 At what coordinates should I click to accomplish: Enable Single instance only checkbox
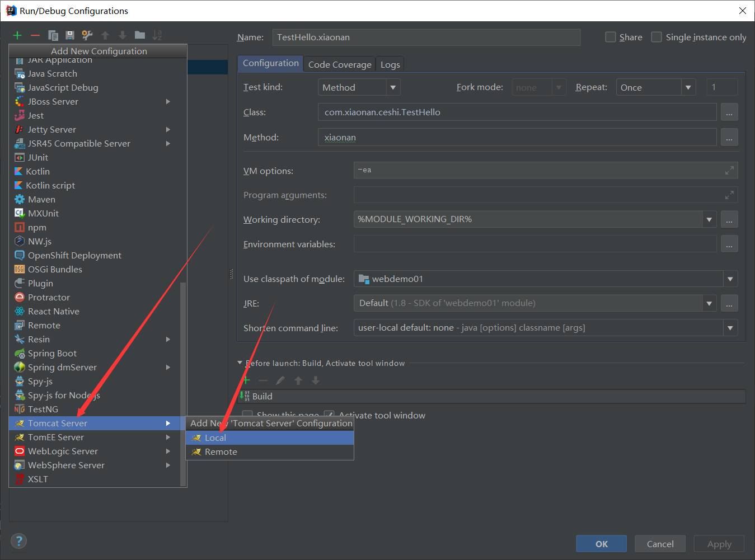tap(656, 37)
